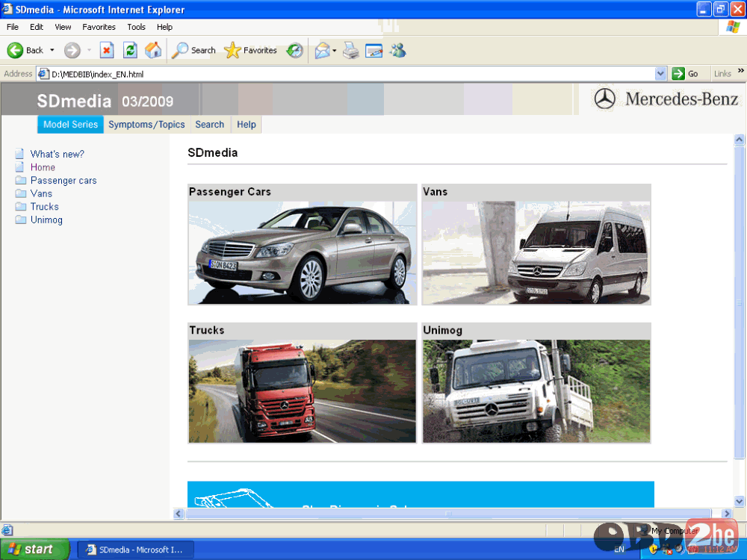Click the Print toolbar icon
747x560 pixels.
[x=351, y=50]
